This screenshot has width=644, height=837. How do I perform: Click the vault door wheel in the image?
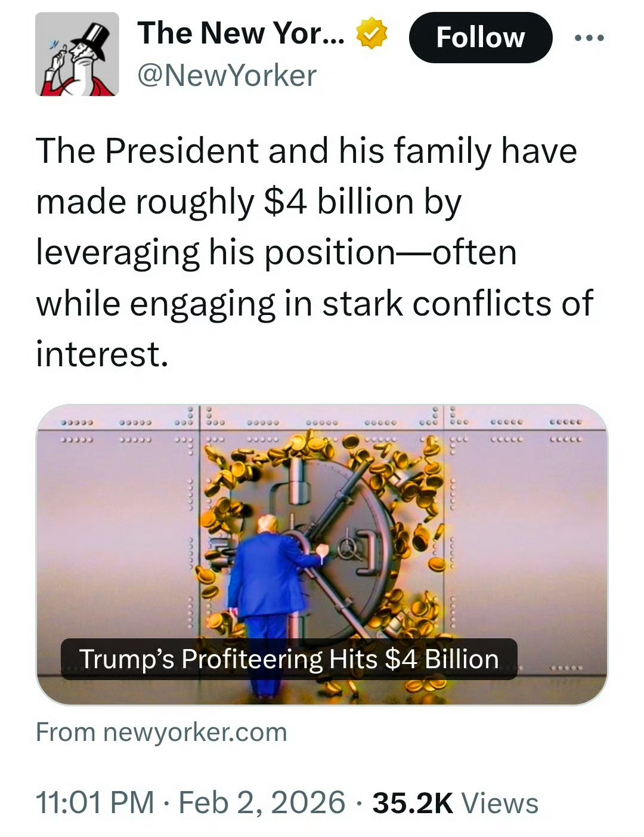click(x=347, y=547)
